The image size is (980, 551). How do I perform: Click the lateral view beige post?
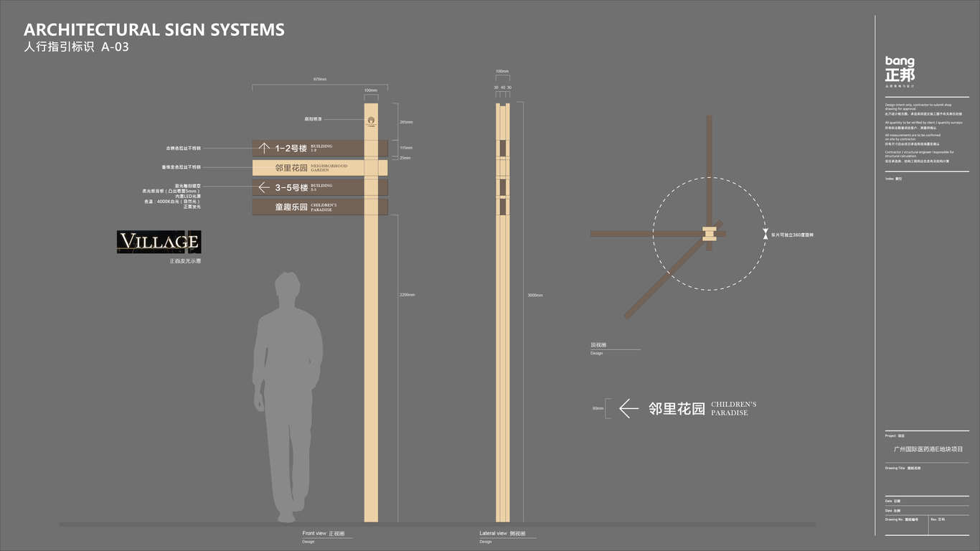click(503, 312)
